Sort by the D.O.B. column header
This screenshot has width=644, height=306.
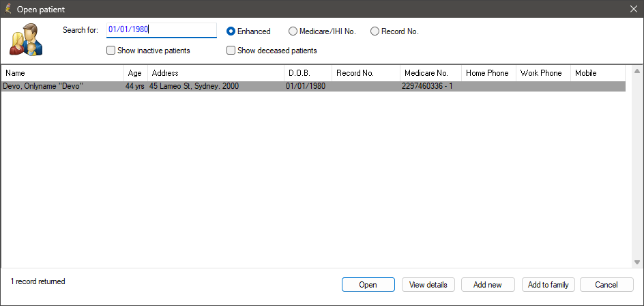pyautogui.click(x=308, y=73)
